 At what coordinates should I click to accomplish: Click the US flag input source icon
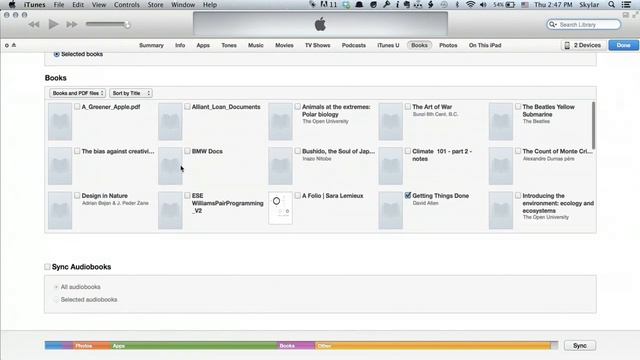coord(525,4)
